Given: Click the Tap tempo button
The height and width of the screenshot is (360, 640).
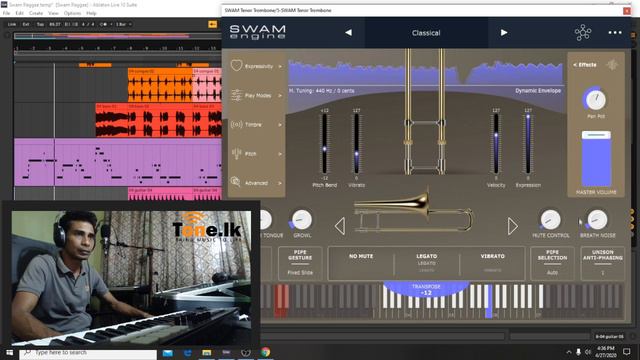Looking at the screenshot, I should pyautogui.click(x=40, y=24).
